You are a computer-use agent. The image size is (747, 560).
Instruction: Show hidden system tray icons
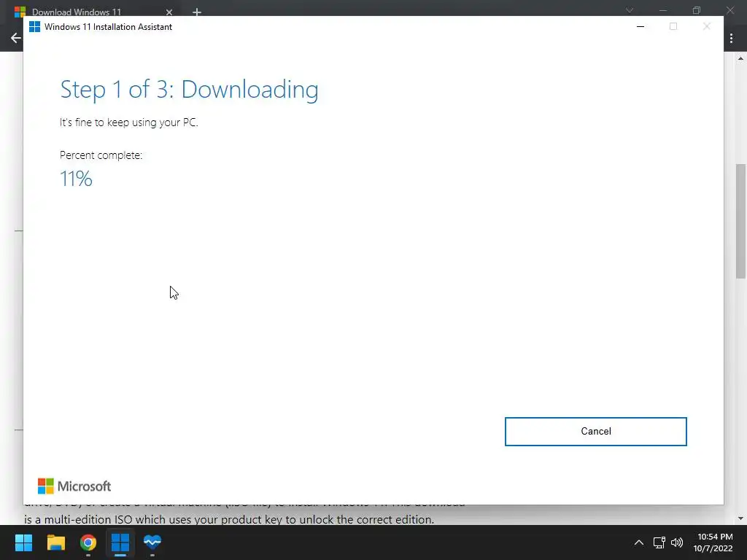coord(639,542)
